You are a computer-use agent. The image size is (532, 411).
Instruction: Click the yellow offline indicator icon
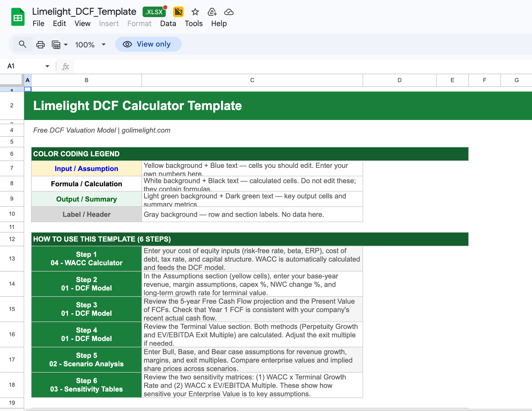178,12
